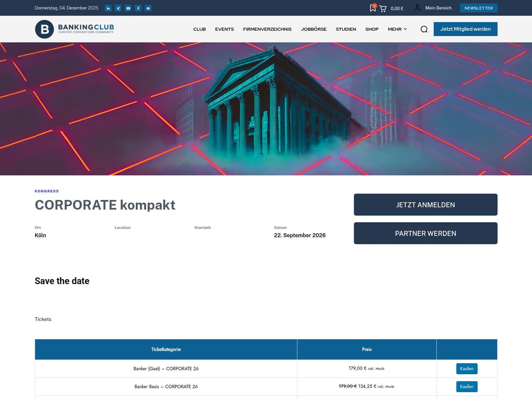Open the email contact icon
The width and height of the screenshot is (532, 399).
[x=148, y=8]
